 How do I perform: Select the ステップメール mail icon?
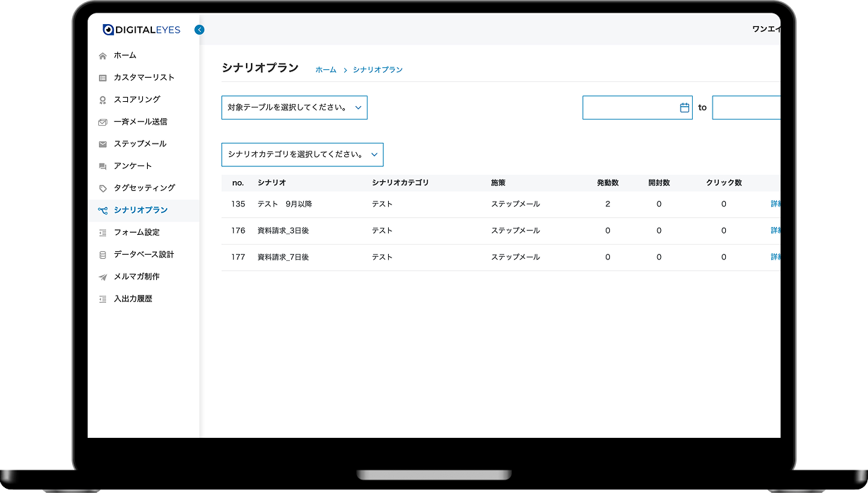click(x=103, y=144)
